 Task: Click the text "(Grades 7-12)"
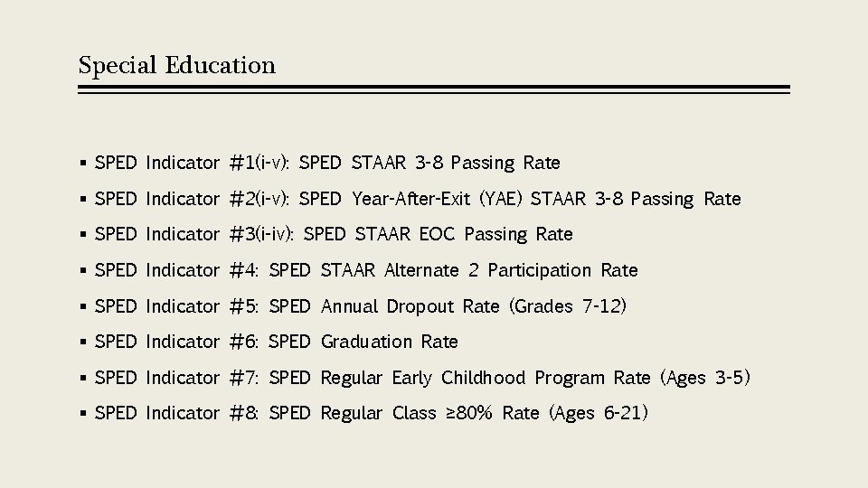point(568,306)
